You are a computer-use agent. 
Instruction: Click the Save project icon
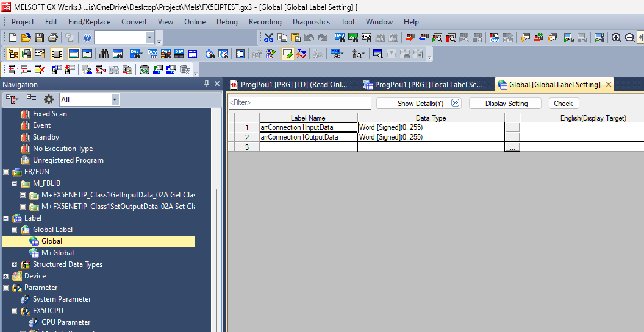(39, 38)
